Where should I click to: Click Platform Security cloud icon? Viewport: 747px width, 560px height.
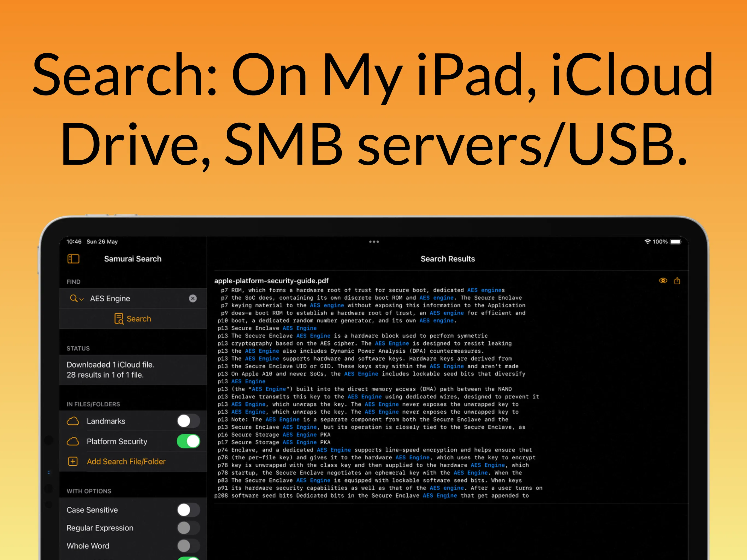tap(73, 441)
